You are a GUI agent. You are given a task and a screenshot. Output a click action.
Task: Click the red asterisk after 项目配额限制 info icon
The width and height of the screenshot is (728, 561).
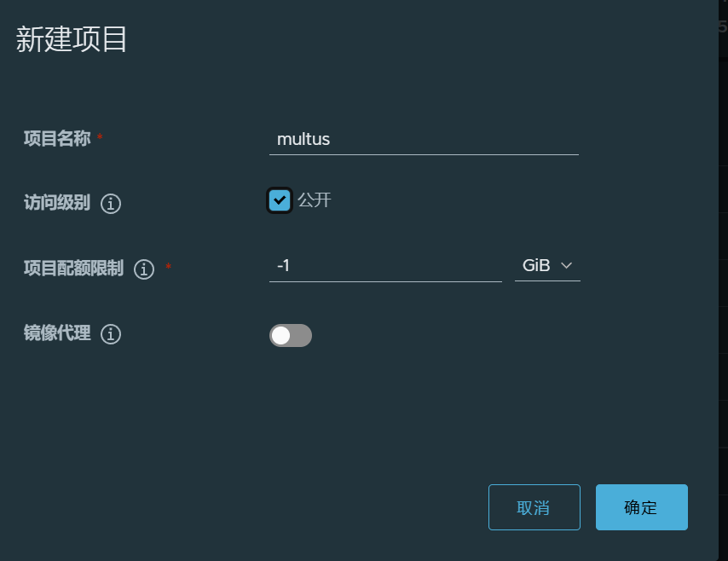(x=169, y=267)
